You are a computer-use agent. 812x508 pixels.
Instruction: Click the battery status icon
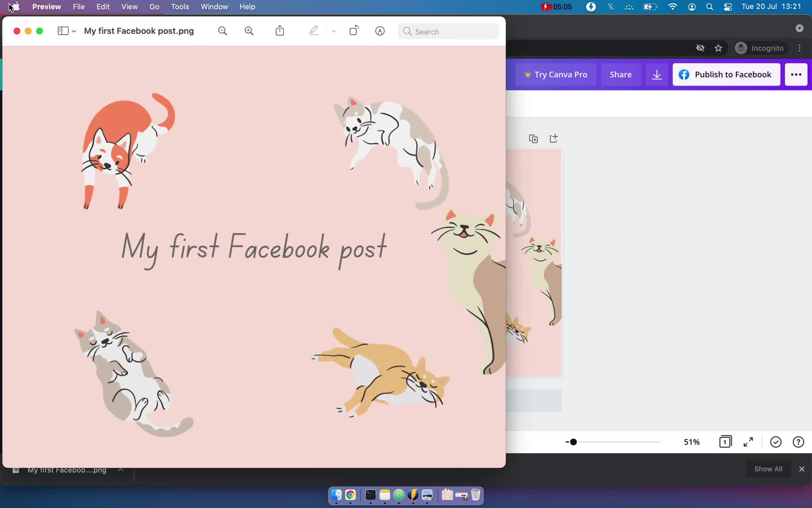[650, 7]
